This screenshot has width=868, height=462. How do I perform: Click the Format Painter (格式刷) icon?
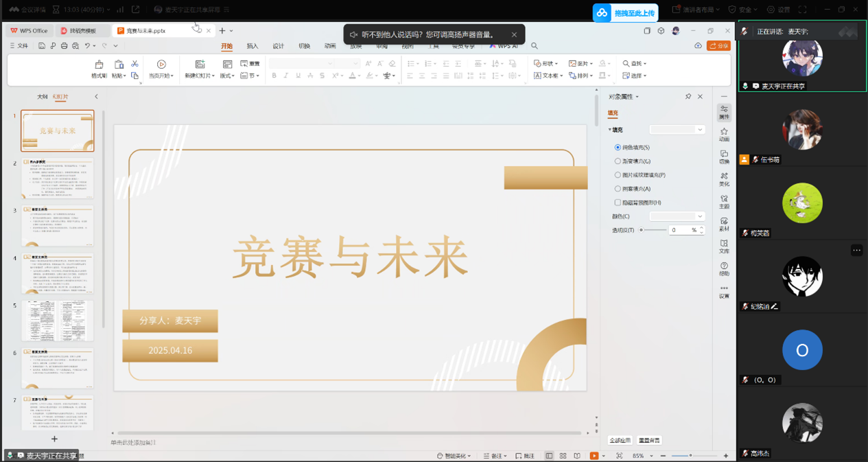(99, 65)
